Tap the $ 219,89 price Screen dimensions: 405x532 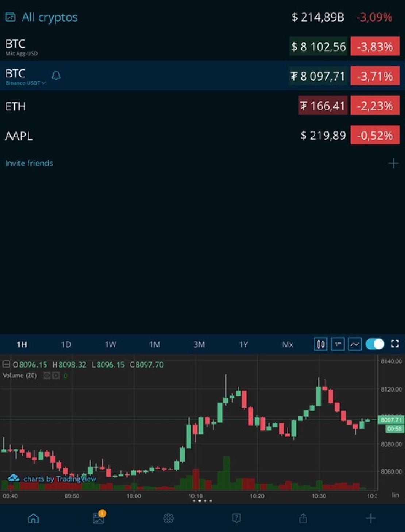323,135
